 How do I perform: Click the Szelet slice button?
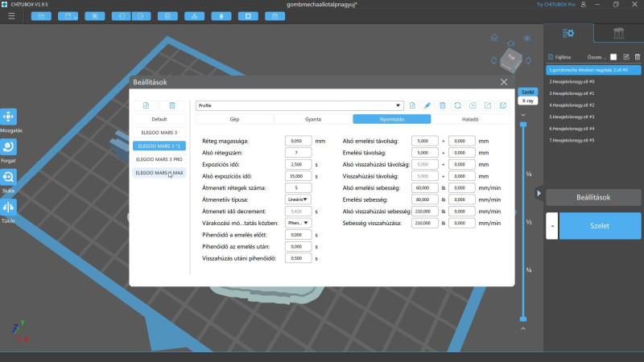[600, 226]
